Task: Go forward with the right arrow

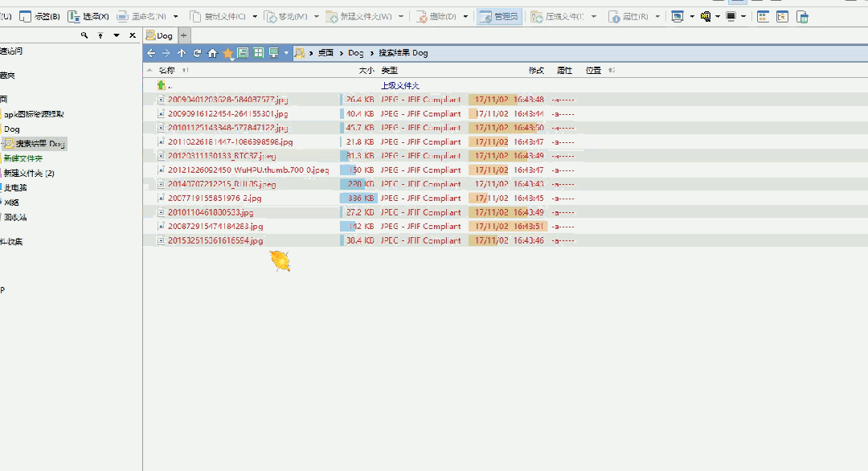Action: click(166, 53)
